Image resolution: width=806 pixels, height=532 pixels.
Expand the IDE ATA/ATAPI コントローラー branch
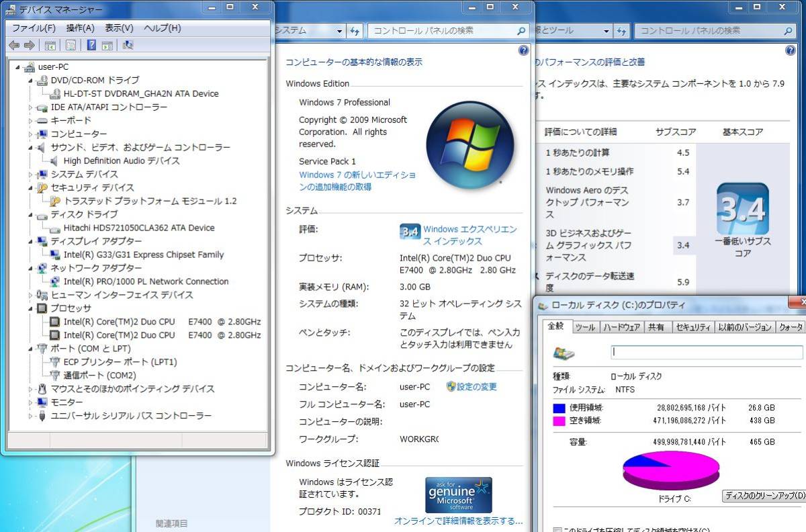[30, 107]
